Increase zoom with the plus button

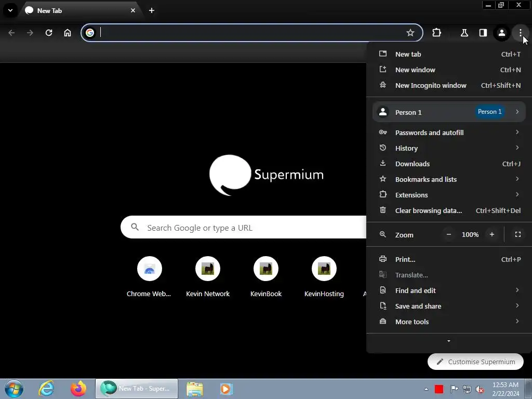pyautogui.click(x=491, y=234)
